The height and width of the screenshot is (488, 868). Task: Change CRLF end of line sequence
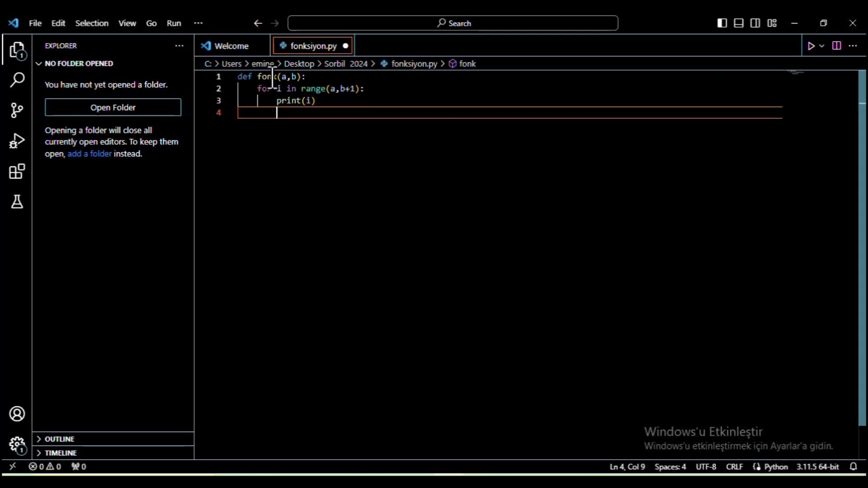(734, 466)
